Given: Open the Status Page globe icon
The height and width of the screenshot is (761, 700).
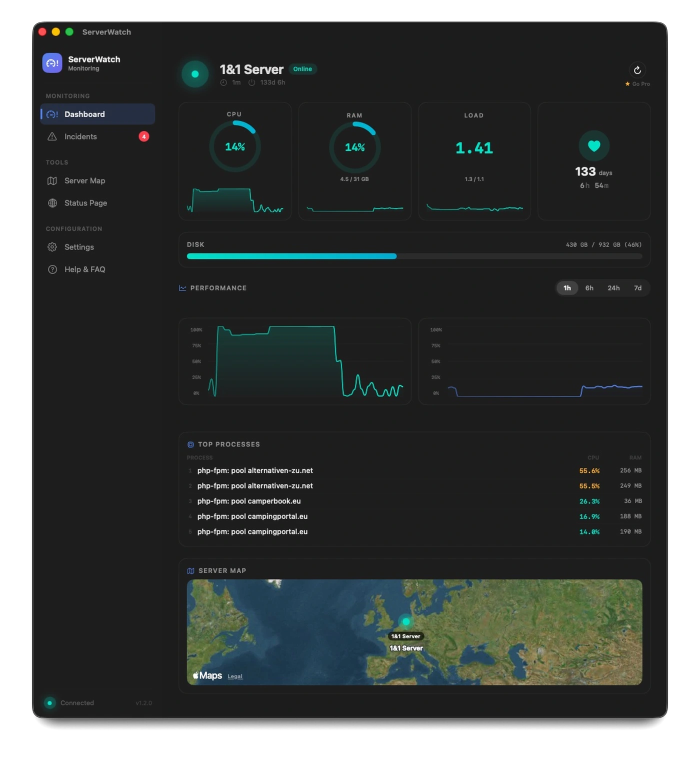Looking at the screenshot, I should (x=52, y=203).
